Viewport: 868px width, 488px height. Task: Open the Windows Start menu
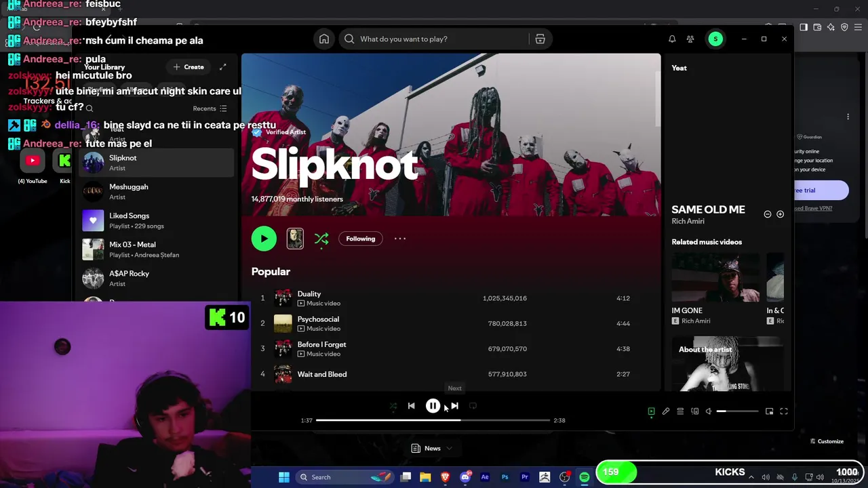click(284, 477)
